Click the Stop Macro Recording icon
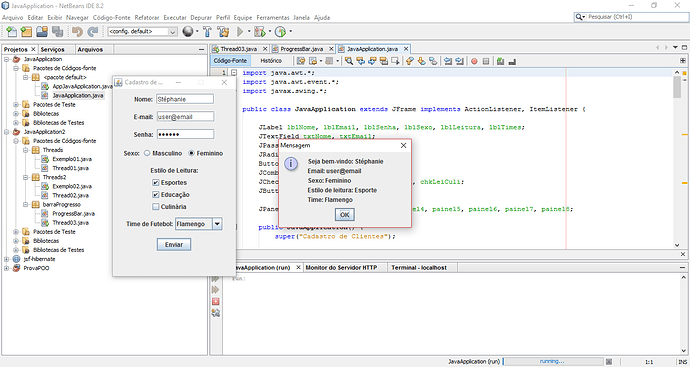This screenshot has height=367, width=690. (x=486, y=61)
